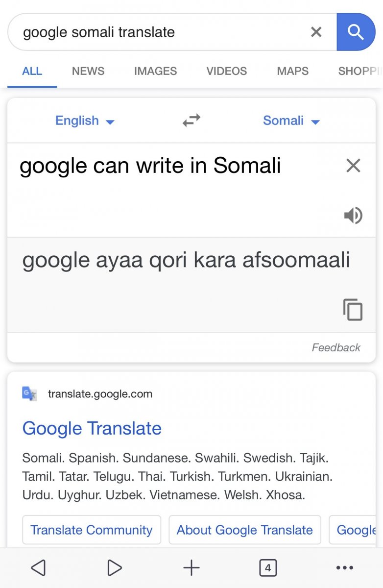The image size is (383, 588).
Task: Open the Translate Community button
Action: [92, 530]
